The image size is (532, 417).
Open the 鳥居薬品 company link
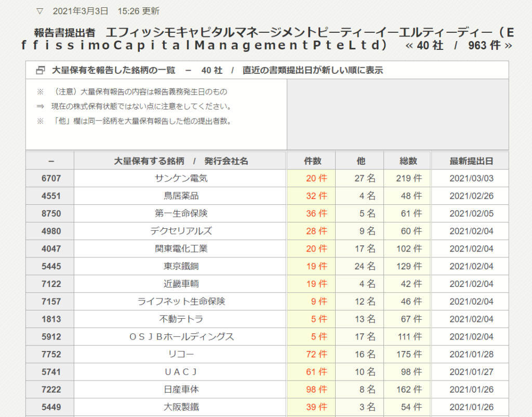click(x=181, y=196)
